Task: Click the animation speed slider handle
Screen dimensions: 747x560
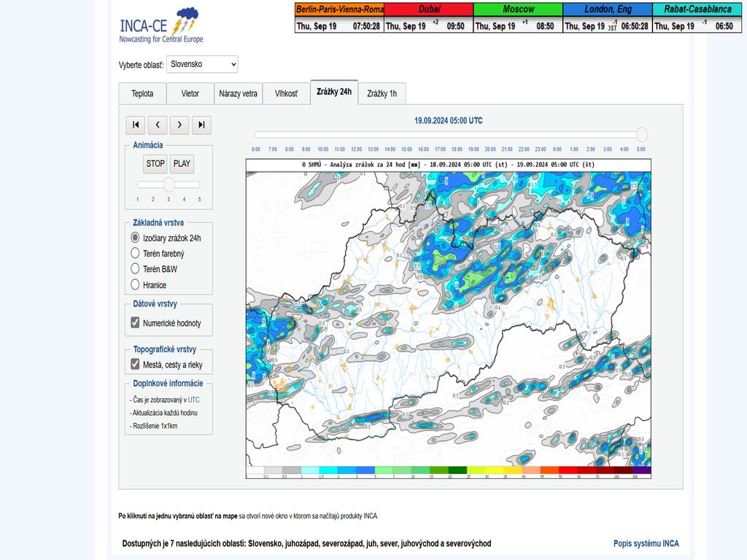Action: [169, 184]
